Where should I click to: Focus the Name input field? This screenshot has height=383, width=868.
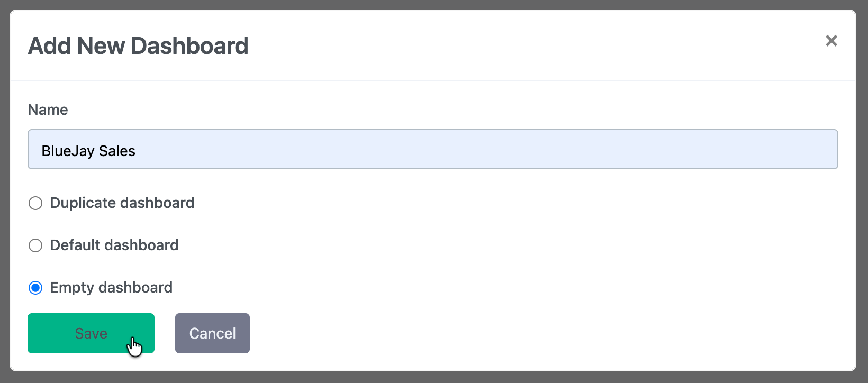pyautogui.click(x=432, y=149)
